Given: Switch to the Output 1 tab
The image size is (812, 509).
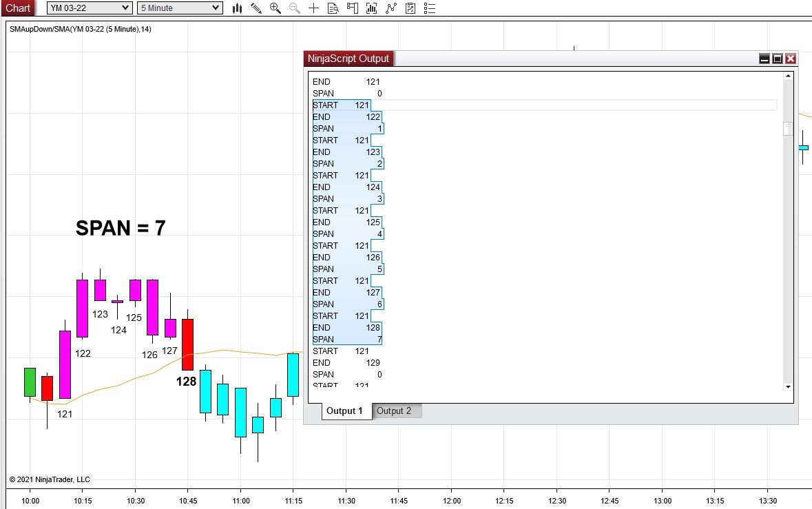Looking at the screenshot, I should 344,411.
